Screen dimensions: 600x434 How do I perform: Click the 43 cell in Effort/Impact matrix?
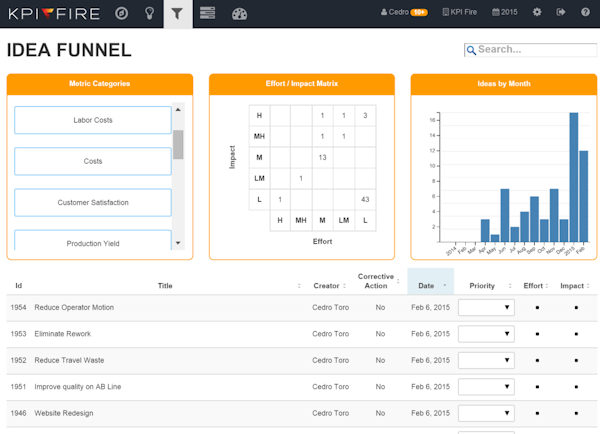365,199
